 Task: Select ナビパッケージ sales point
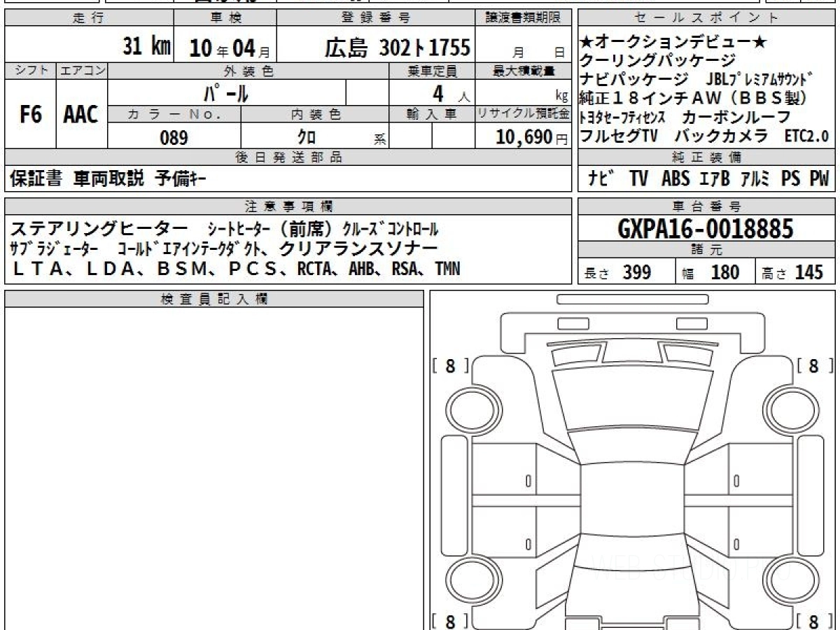click(635, 79)
